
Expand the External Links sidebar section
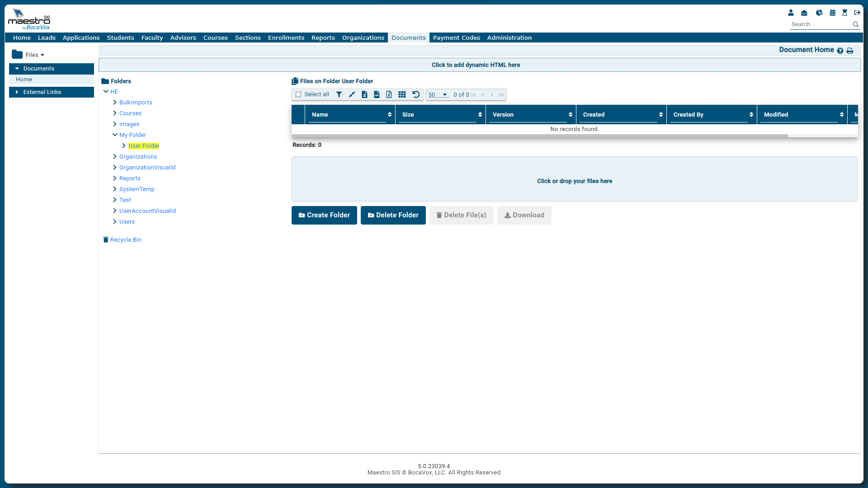(42, 92)
